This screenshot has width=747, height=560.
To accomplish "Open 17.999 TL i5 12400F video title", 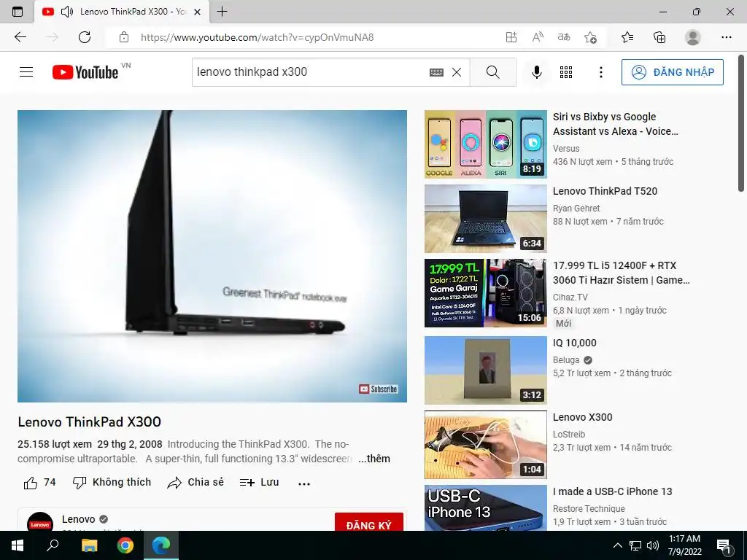I will coord(622,273).
